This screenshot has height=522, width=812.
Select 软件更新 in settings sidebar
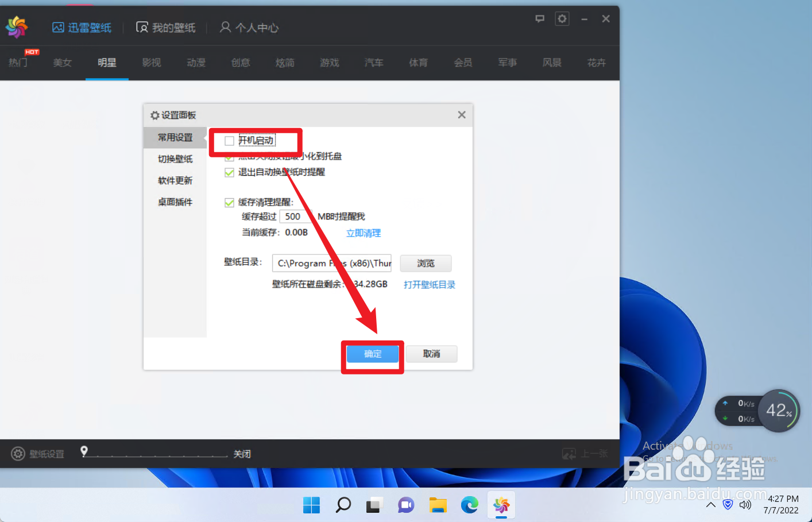pyautogui.click(x=175, y=180)
